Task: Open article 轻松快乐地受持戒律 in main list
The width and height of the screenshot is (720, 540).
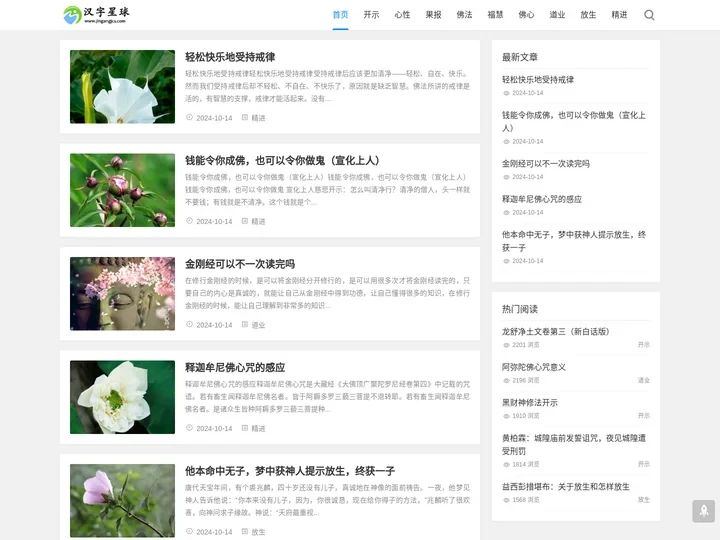Action: point(230,57)
